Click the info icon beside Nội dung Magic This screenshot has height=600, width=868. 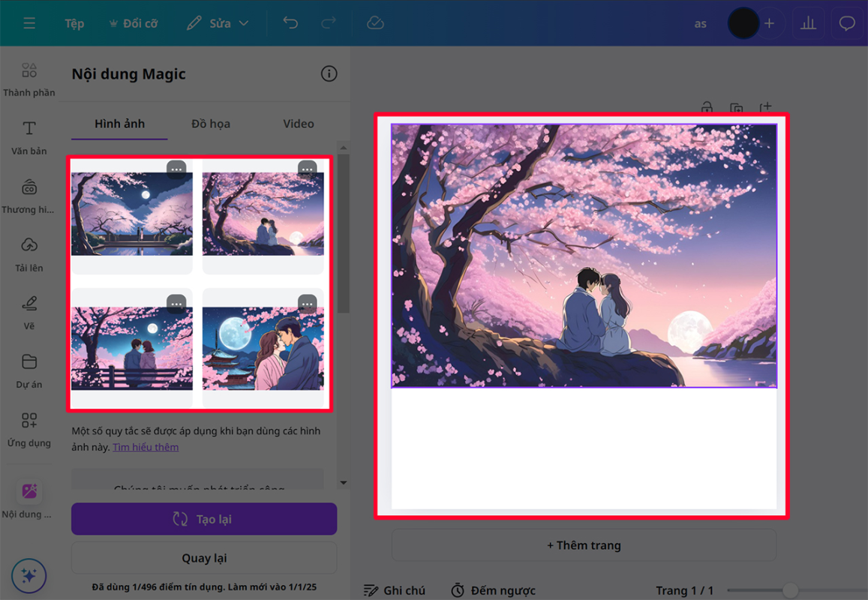329,73
